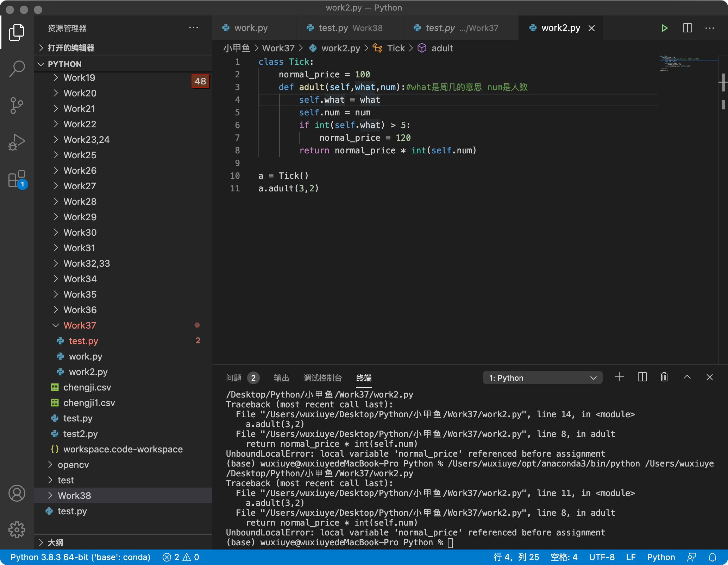728x565 pixels.
Task: Open the Accounts menu icon
Action: point(17,493)
